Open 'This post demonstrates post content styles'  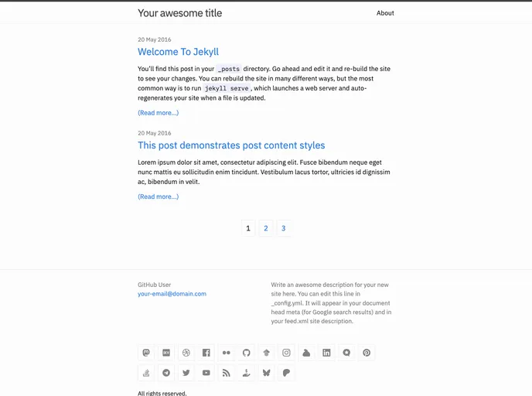tap(231, 145)
